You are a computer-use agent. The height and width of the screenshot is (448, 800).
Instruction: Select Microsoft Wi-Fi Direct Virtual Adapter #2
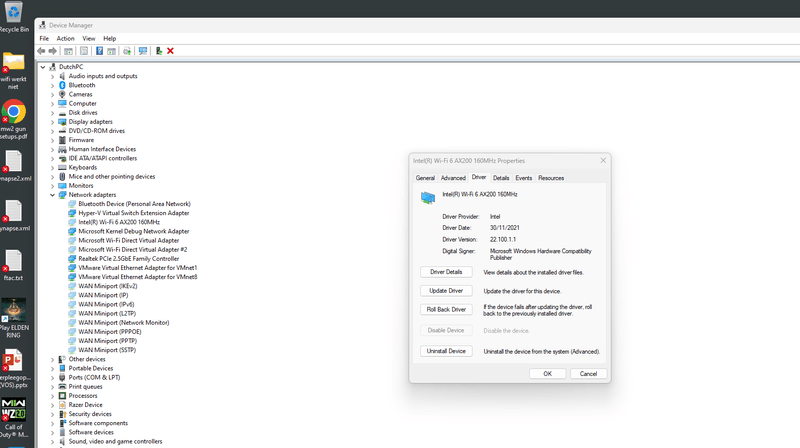coord(133,250)
